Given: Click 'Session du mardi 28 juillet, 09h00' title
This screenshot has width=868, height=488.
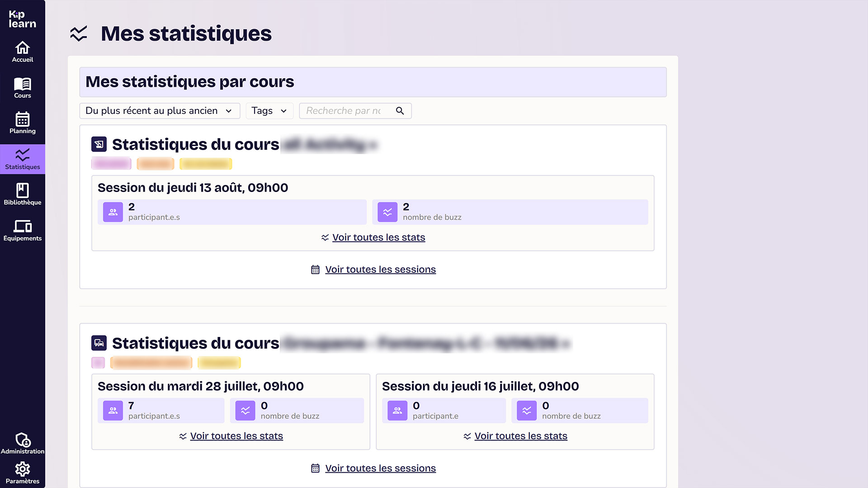Looking at the screenshot, I should point(201,386).
